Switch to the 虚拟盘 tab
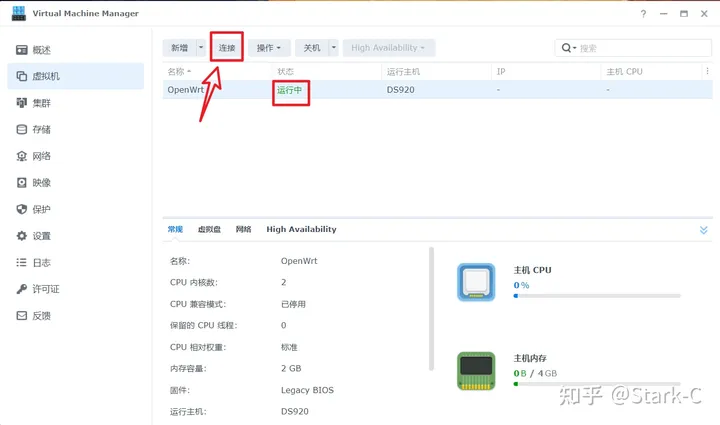This screenshot has width=720, height=425. click(209, 229)
